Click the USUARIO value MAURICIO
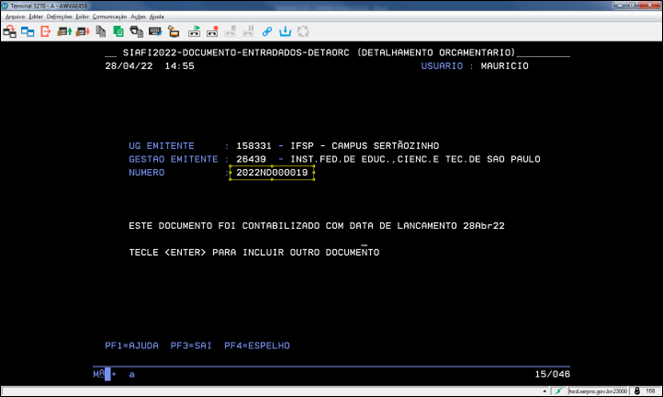Image resolution: width=663 pixels, height=397 pixels. tap(504, 66)
